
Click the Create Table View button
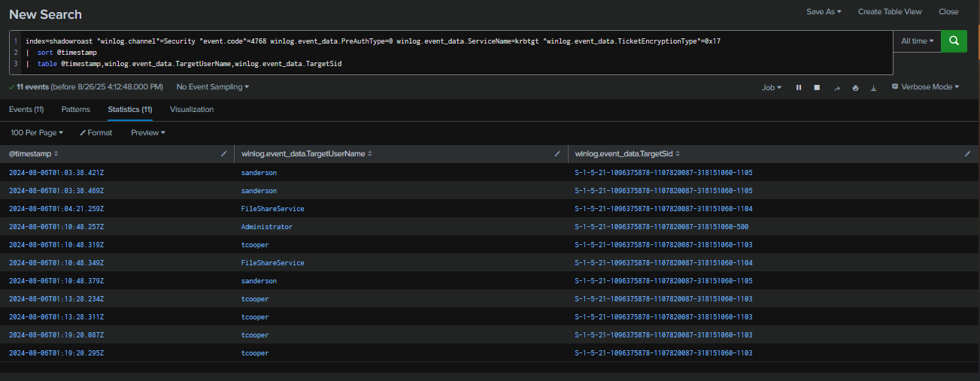click(x=889, y=12)
